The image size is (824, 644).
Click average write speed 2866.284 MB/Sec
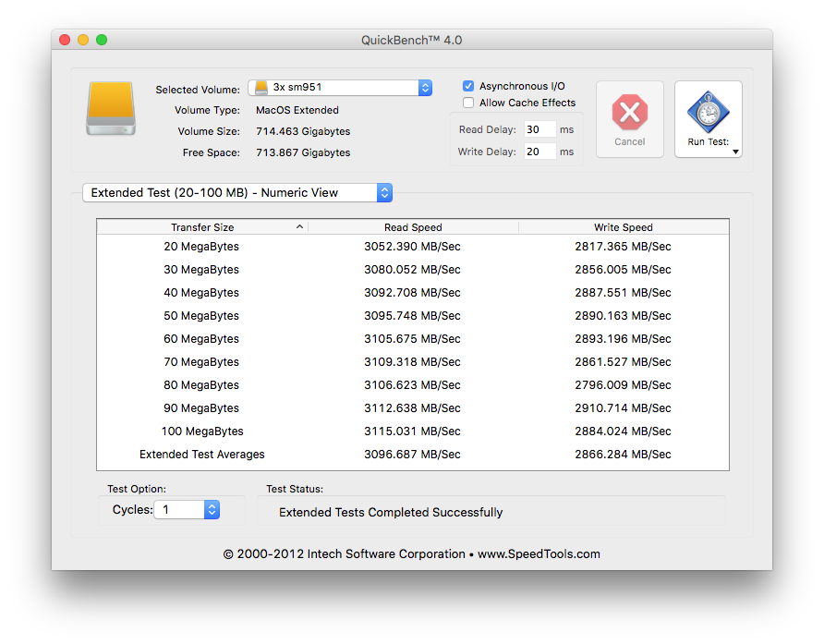(623, 455)
